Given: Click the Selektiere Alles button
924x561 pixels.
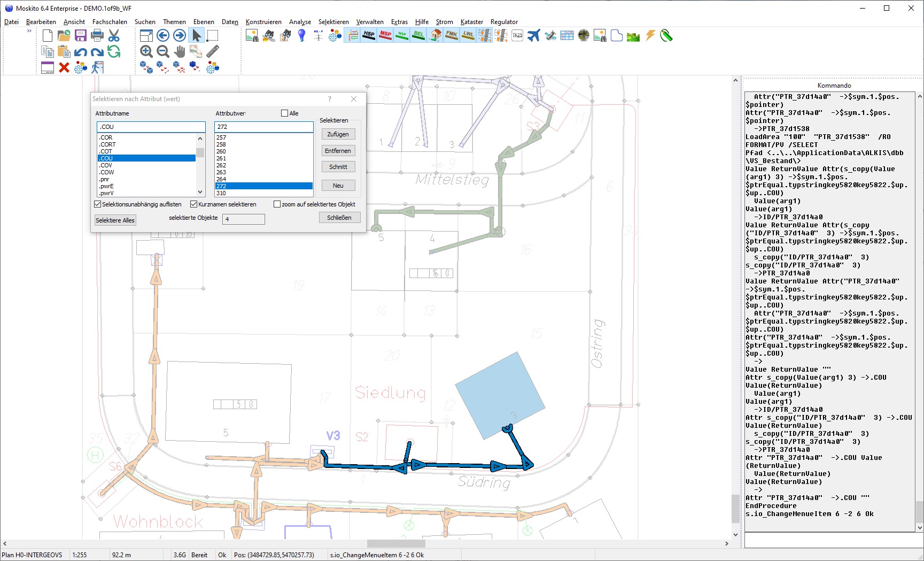Looking at the screenshot, I should point(115,220).
